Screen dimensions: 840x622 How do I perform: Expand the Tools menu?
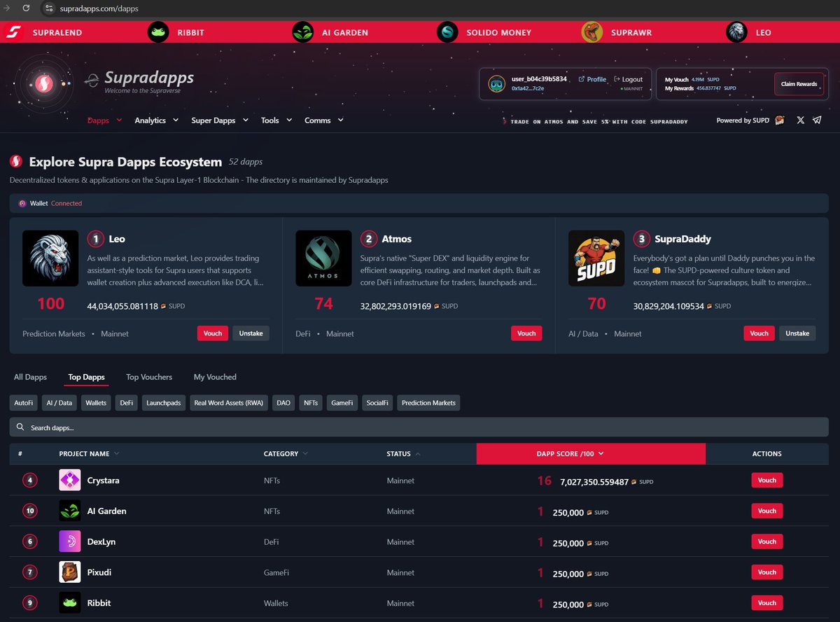click(x=276, y=120)
